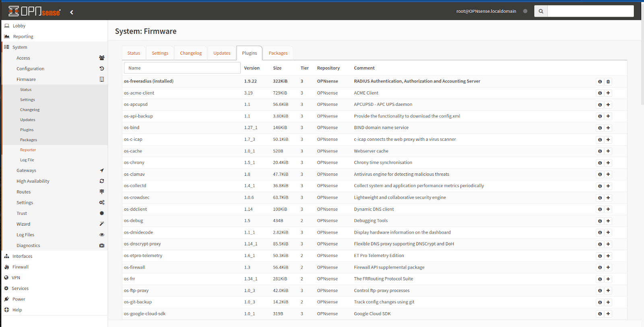Viewport: 644px width, 327px height.
Task: Show info for os-bind plugin
Action: point(600,128)
